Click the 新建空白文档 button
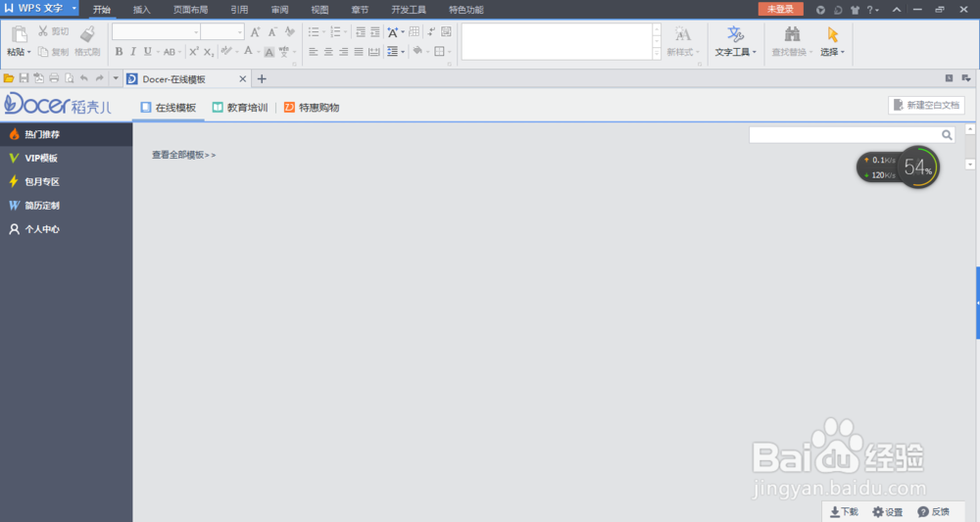This screenshot has height=522, width=980. tap(926, 105)
